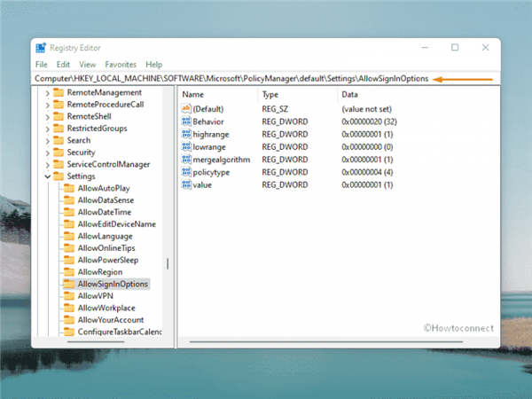The height and width of the screenshot is (399, 532).
Task: Click the mergealgorithm value name
Action: point(222,160)
